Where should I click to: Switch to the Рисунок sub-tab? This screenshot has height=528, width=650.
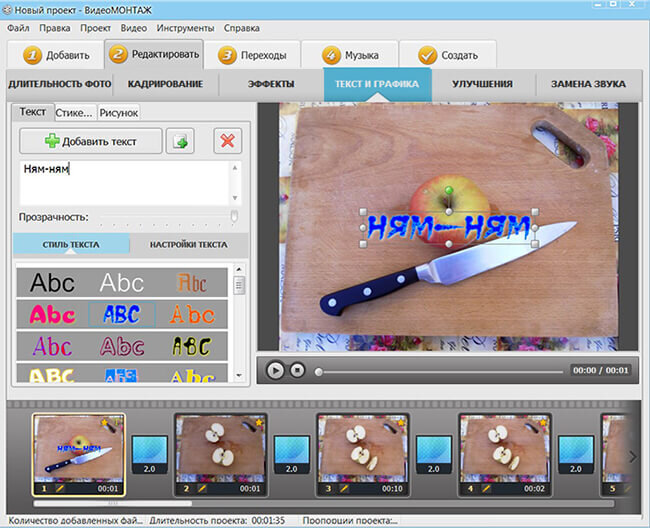119,113
